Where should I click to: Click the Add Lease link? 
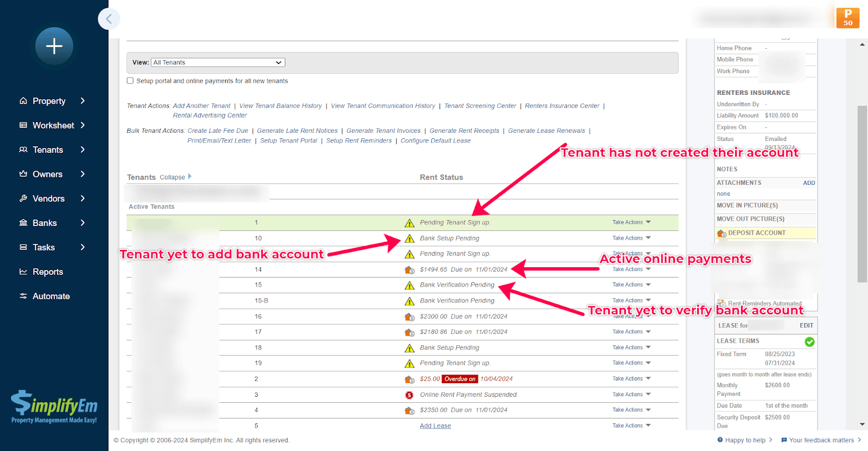[x=435, y=426]
